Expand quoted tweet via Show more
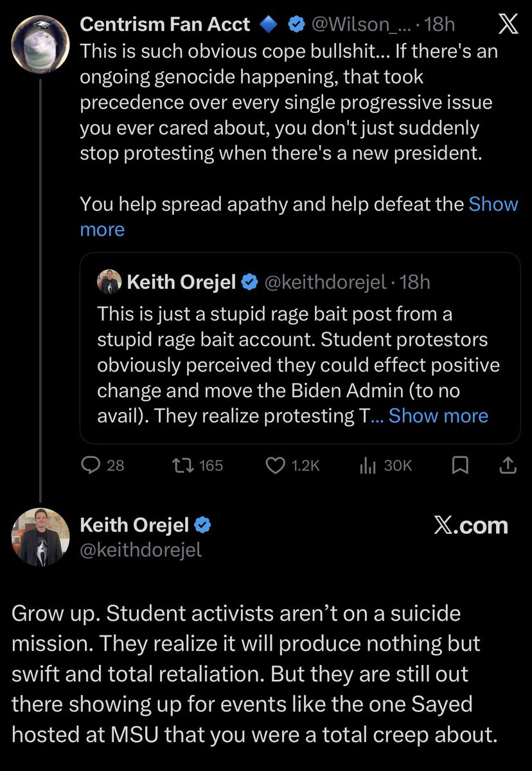Viewport: 532px width, 771px height. coord(438,416)
